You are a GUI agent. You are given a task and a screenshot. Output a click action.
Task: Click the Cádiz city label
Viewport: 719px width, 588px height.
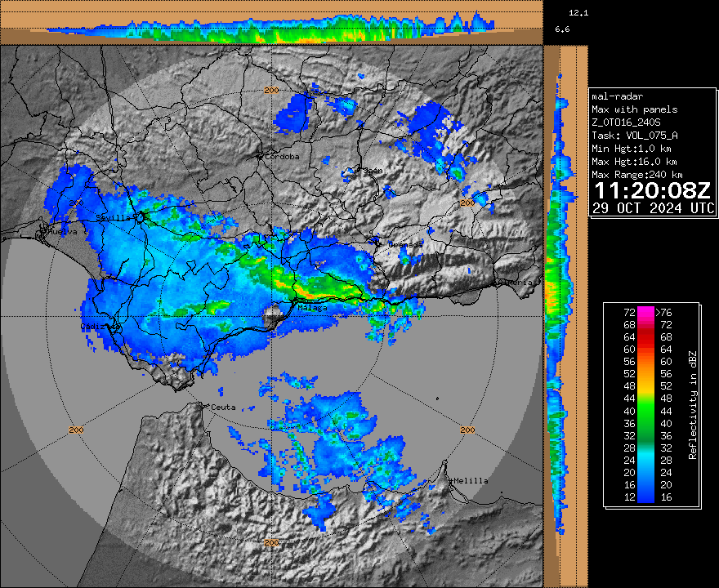(x=92, y=325)
